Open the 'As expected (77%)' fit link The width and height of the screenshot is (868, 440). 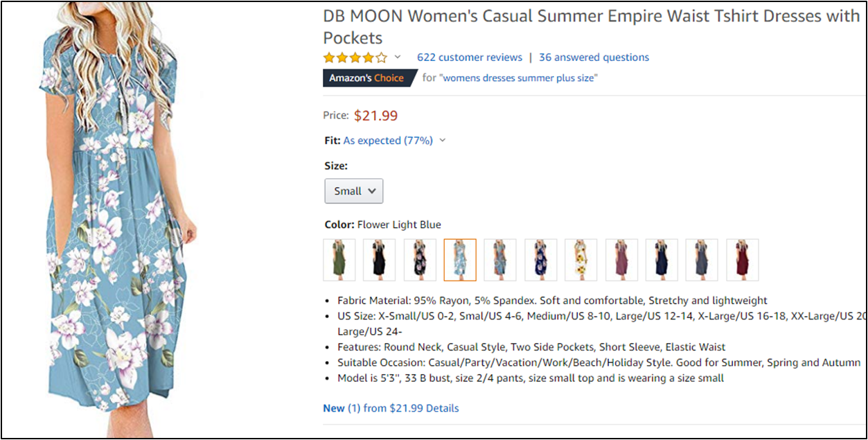(388, 141)
